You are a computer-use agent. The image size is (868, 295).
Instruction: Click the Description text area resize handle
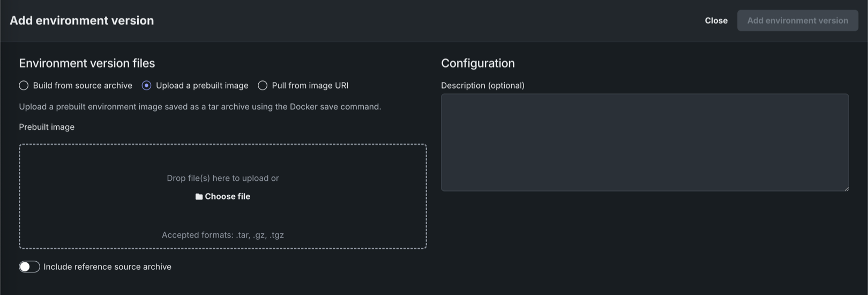click(846, 188)
